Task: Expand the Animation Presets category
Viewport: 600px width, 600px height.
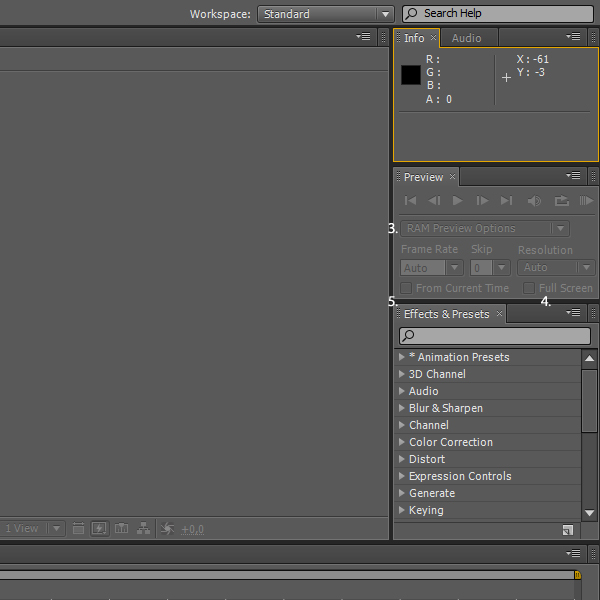Action: coord(401,357)
